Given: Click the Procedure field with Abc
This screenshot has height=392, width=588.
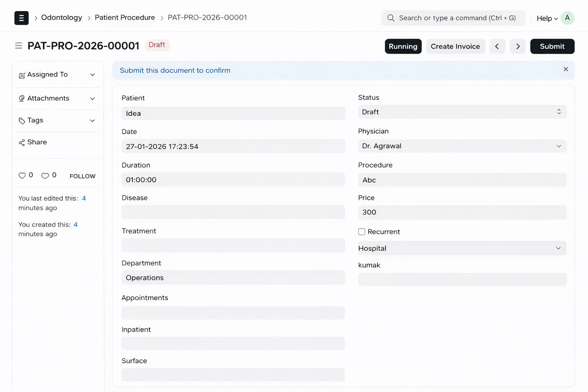Looking at the screenshot, I should coord(462,180).
